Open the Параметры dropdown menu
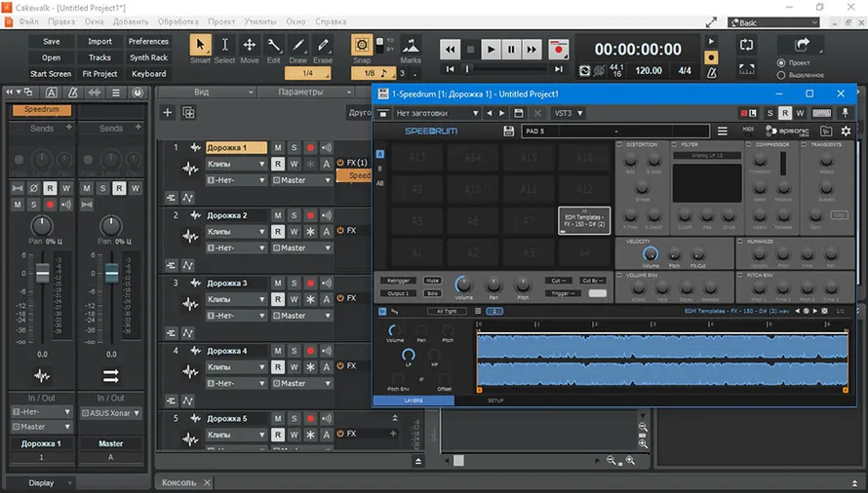 [x=306, y=92]
